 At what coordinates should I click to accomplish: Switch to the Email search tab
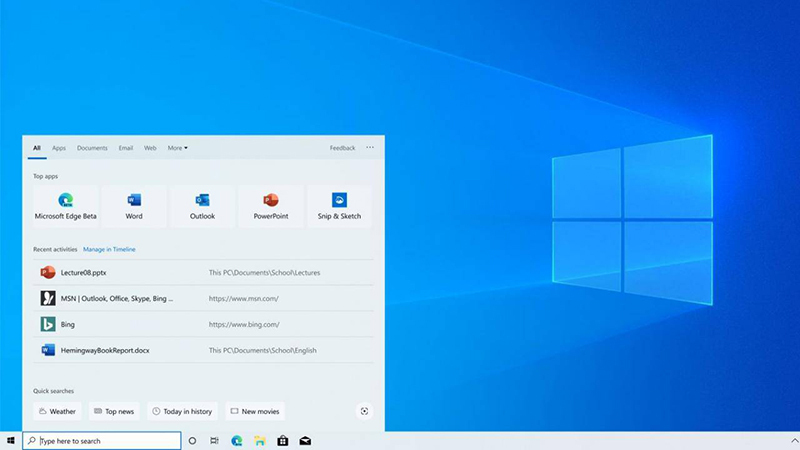pyautogui.click(x=126, y=148)
